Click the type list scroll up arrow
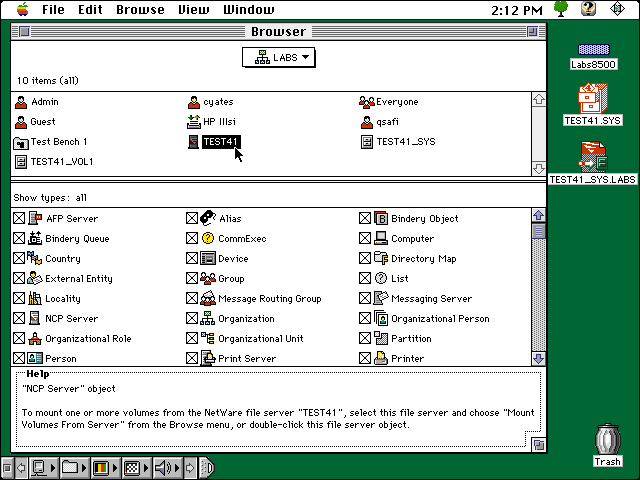Viewport: 640px width, 480px height. pos(539,215)
